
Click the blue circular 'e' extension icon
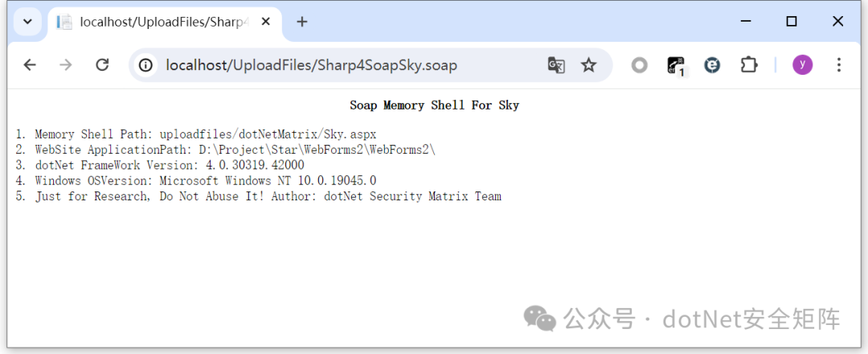pyautogui.click(x=712, y=65)
